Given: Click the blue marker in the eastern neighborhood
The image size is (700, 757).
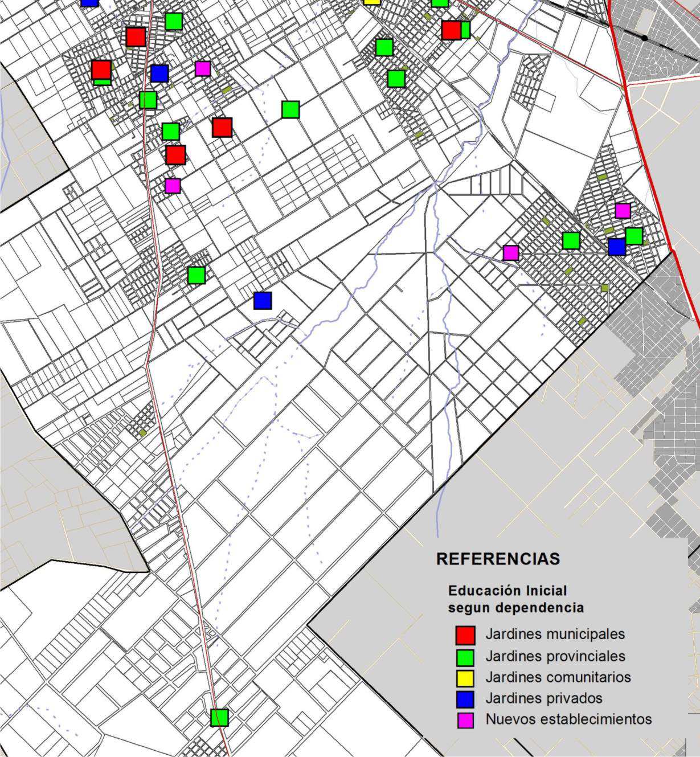Looking at the screenshot, I should click(x=617, y=247).
